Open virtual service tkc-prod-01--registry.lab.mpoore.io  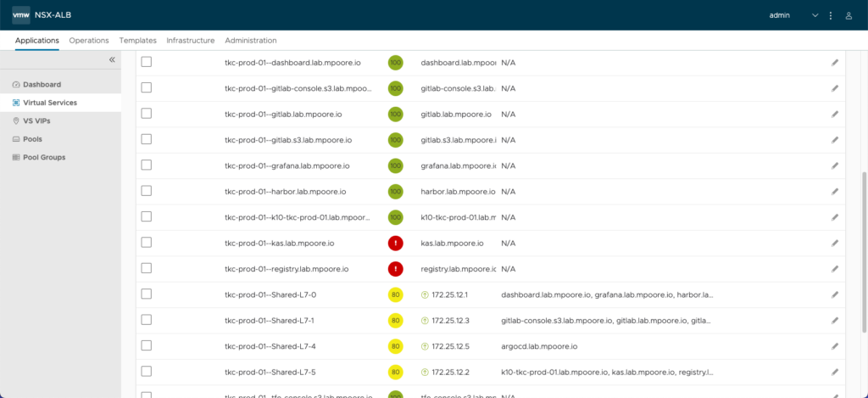287,269
